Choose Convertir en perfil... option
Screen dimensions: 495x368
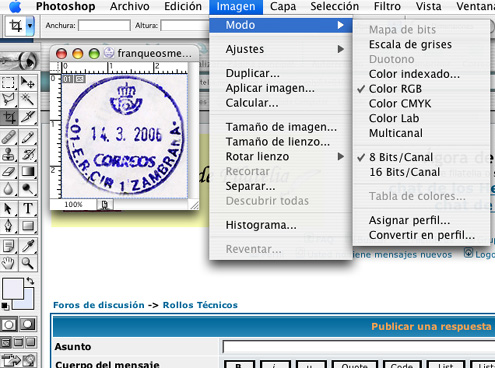coord(421,235)
